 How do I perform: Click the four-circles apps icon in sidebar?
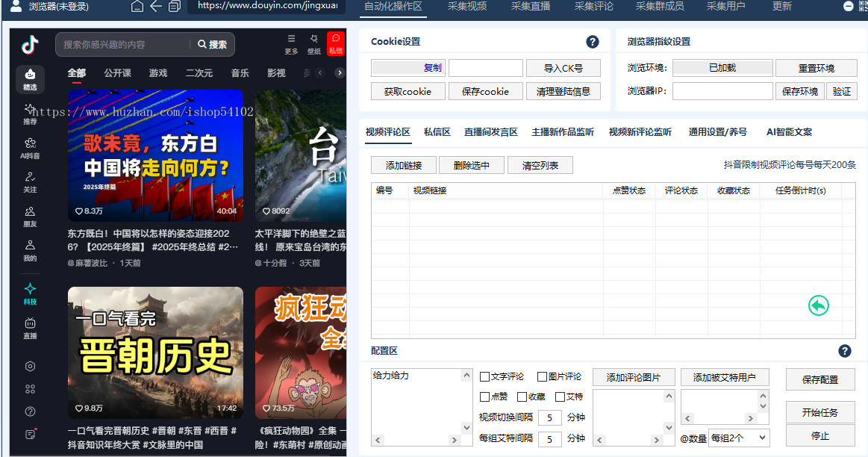click(30, 389)
